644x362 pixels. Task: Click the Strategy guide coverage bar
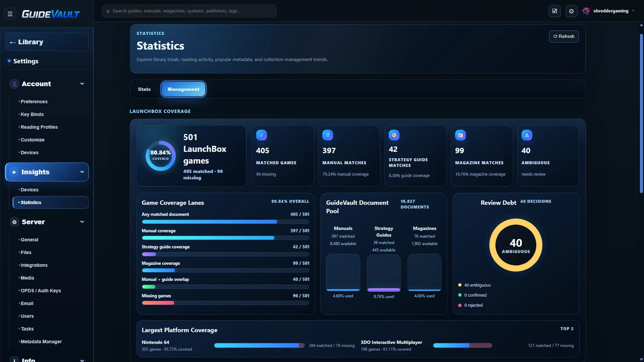pyautogui.click(x=225, y=254)
